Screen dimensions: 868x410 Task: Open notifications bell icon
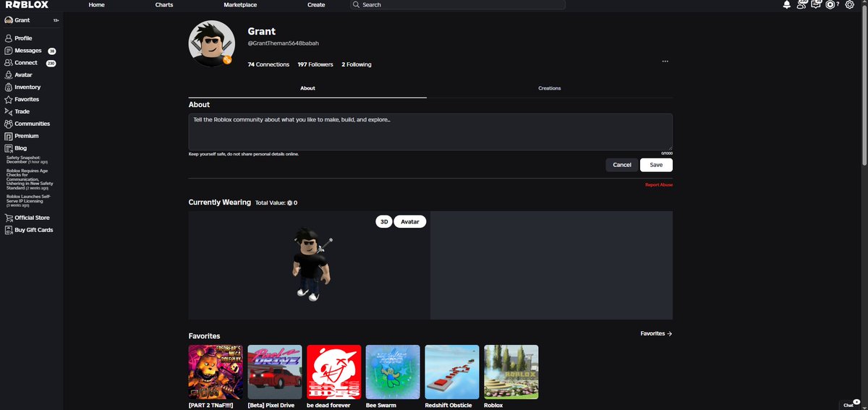(787, 5)
